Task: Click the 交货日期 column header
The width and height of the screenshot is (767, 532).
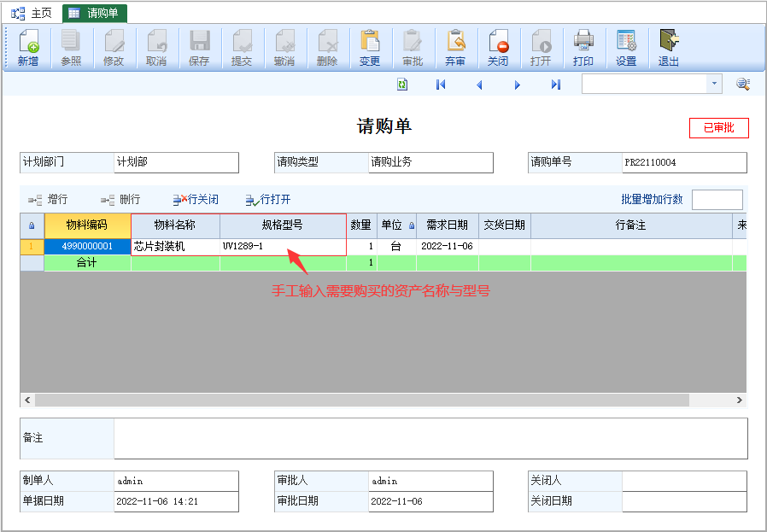Action: 504,225
